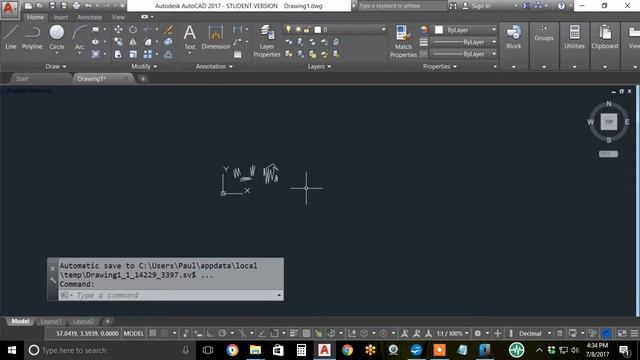The height and width of the screenshot is (360, 640).
Task: Open the AutoCAD application menu
Action: [x=9, y=9]
